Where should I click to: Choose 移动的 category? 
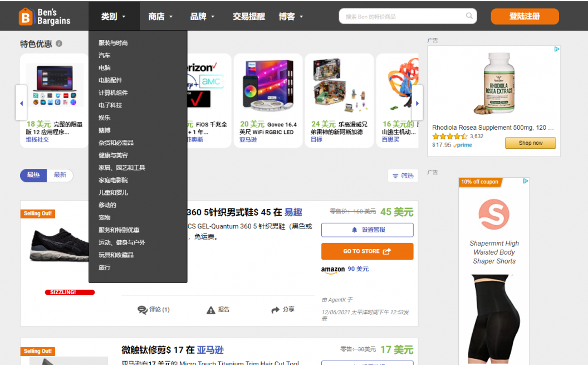click(x=107, y=205)
